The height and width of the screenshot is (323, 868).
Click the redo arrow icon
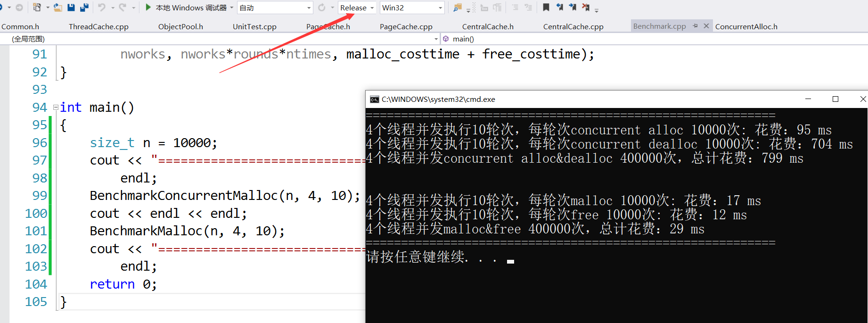pyautogui.click(x=123, y=8)
